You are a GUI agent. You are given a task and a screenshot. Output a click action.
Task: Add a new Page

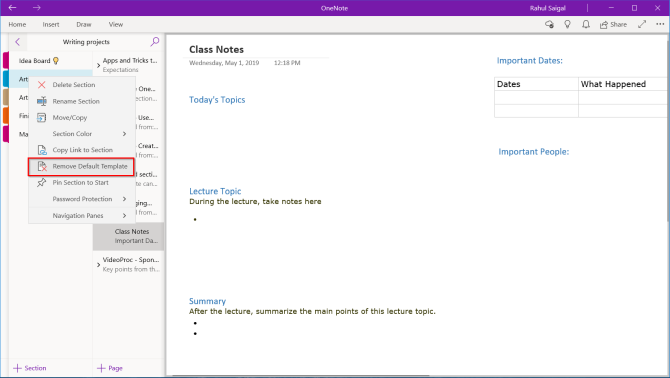pyautogui.click(x=110, y=368)
